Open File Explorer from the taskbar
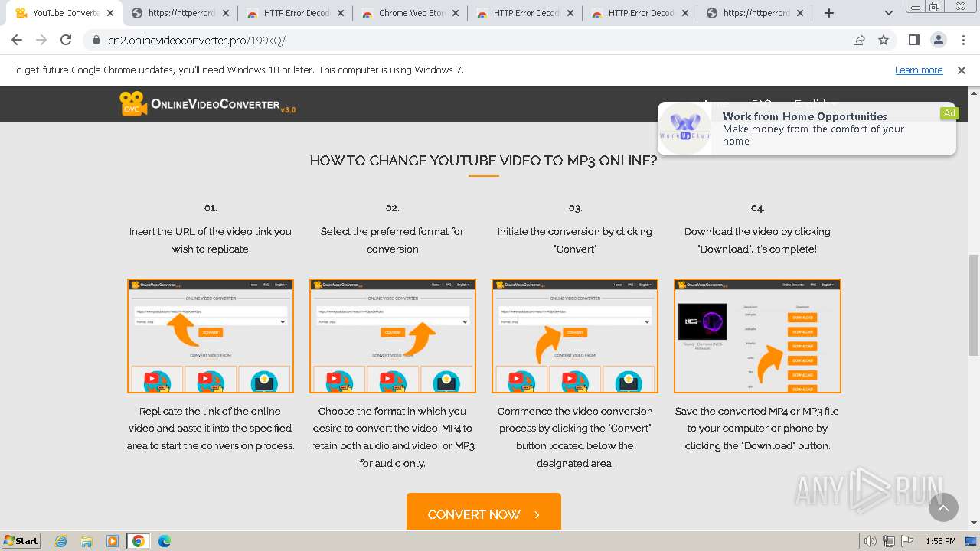Image resolution: width=980 pixels, height=551 pixels. click(87, 541)
